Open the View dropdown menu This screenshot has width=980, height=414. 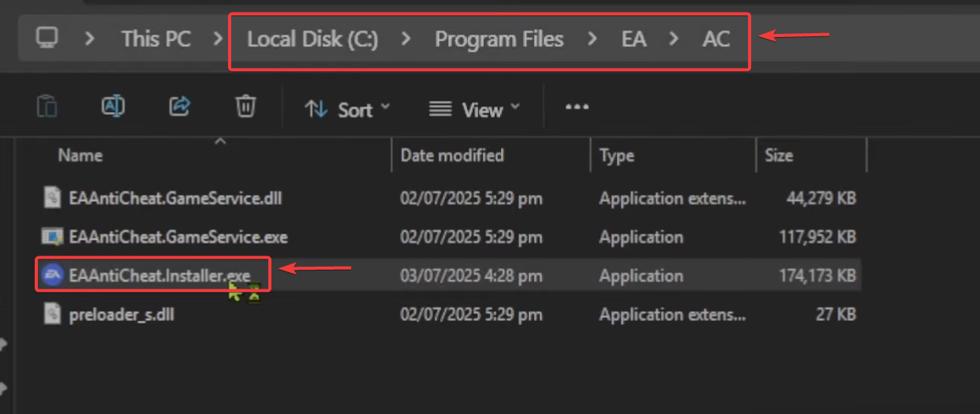pos(474,110)
